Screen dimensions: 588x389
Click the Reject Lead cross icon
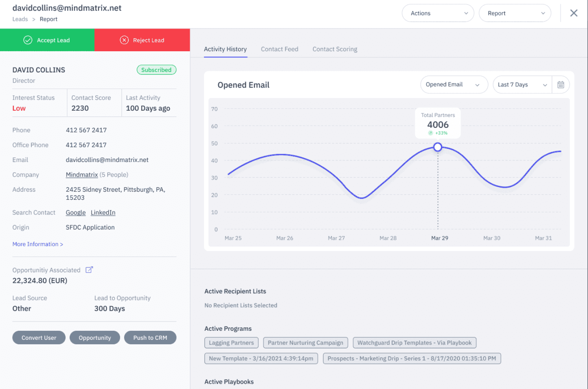[124, 40]
